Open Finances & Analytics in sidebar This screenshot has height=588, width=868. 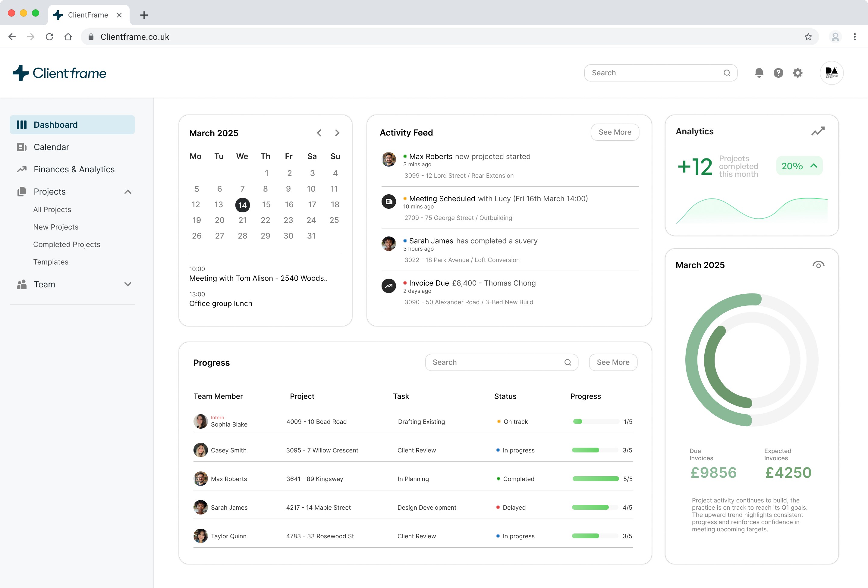click(74, 170)
